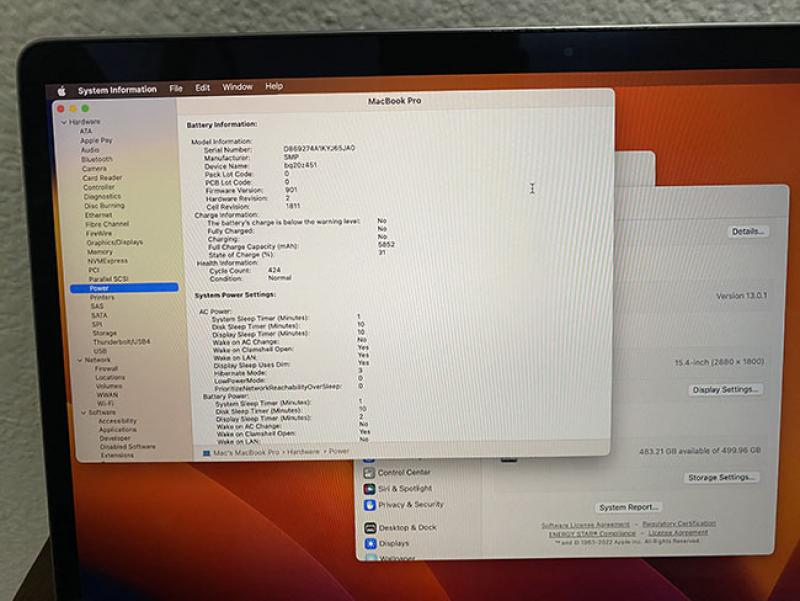Click the Cycle Count value 424
This screenshot has height=601, width=800.
274,270
